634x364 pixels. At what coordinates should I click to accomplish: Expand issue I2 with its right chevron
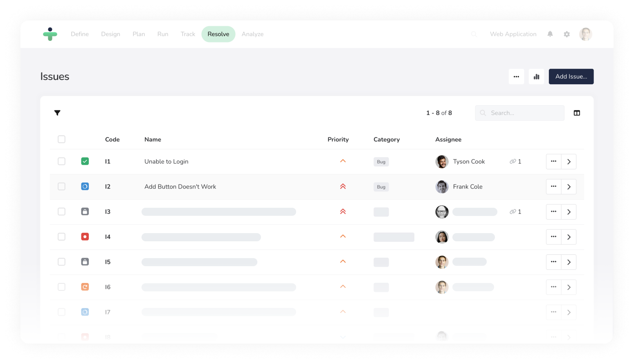click(x=569, y=186)
